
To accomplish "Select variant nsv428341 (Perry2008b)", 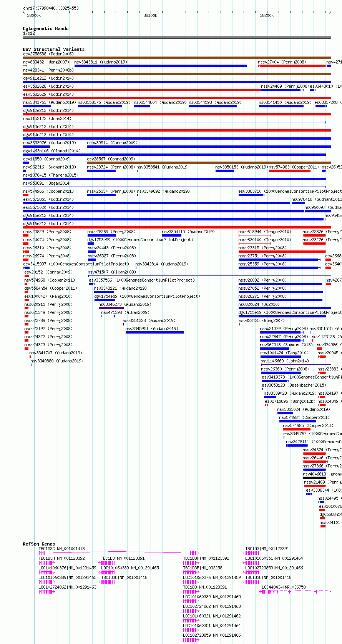I will point(48,70).
